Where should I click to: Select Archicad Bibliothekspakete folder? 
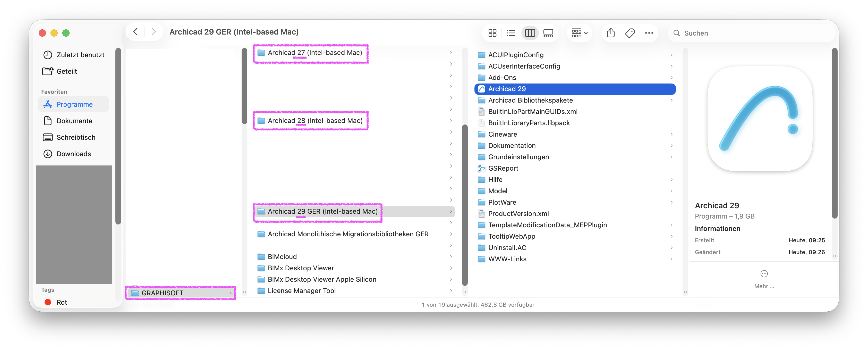coord(575,101)
